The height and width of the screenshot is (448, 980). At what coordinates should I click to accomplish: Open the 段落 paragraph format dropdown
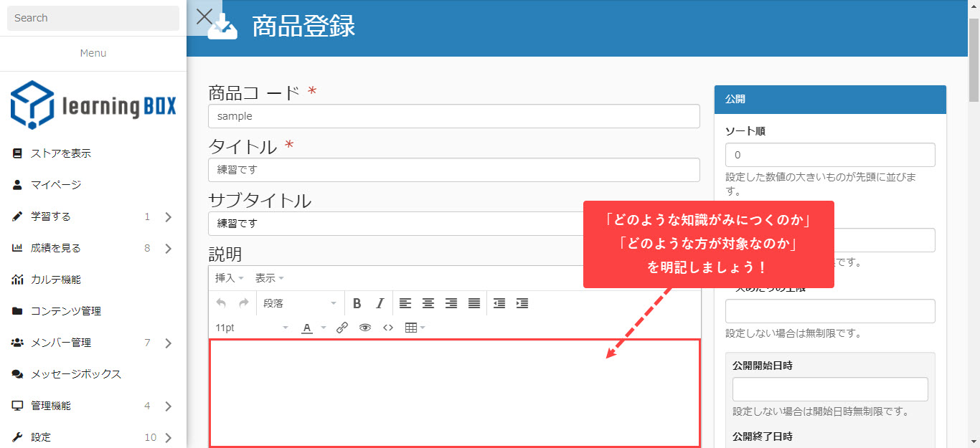299,303
